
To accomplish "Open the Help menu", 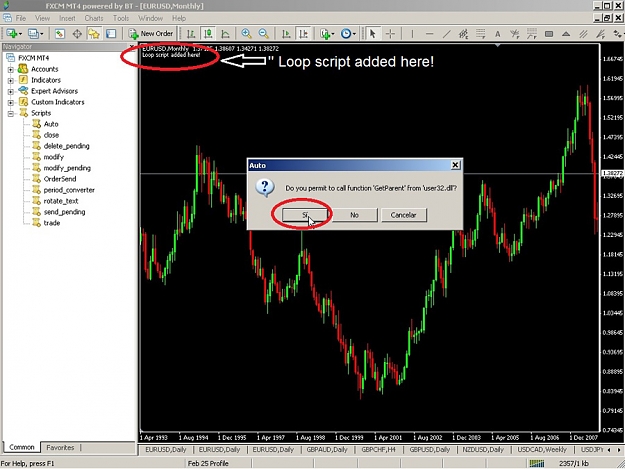I will pyautogui.click(x=179, y=18).
